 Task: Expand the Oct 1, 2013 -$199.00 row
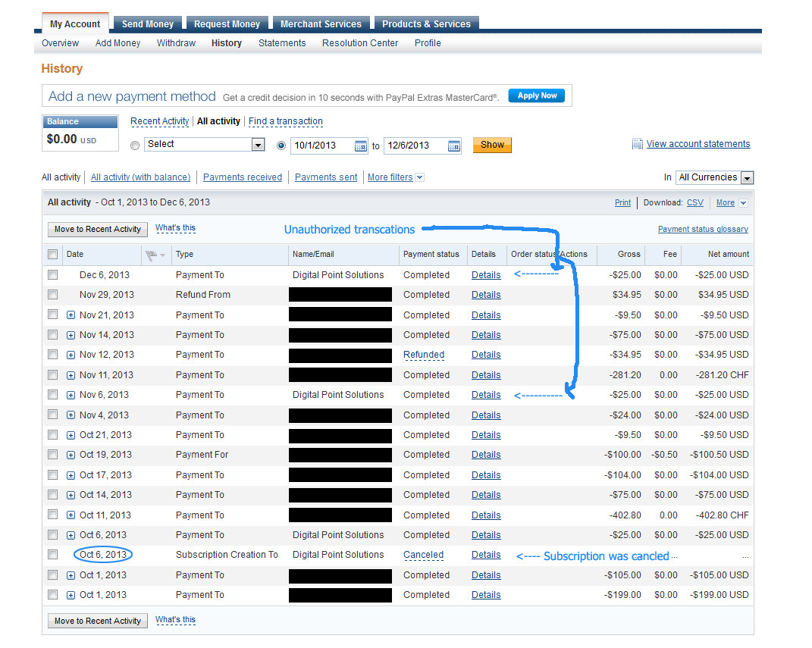(x=71, y=595)
